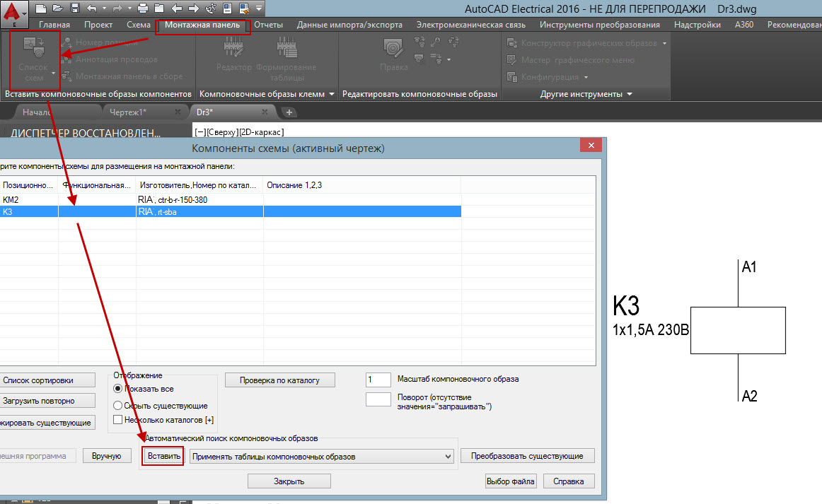
Task: Open the A360 ribbon tab
Action: click(744, 25)
